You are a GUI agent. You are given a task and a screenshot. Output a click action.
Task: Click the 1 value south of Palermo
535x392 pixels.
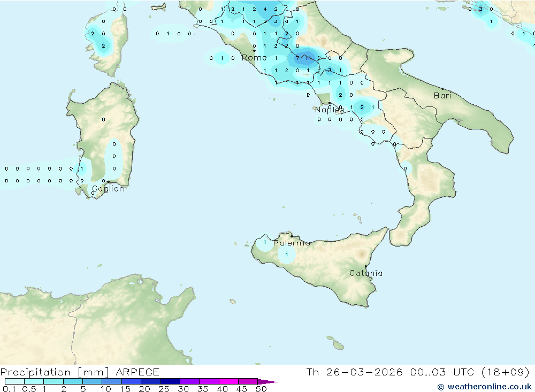click(287, 254)
